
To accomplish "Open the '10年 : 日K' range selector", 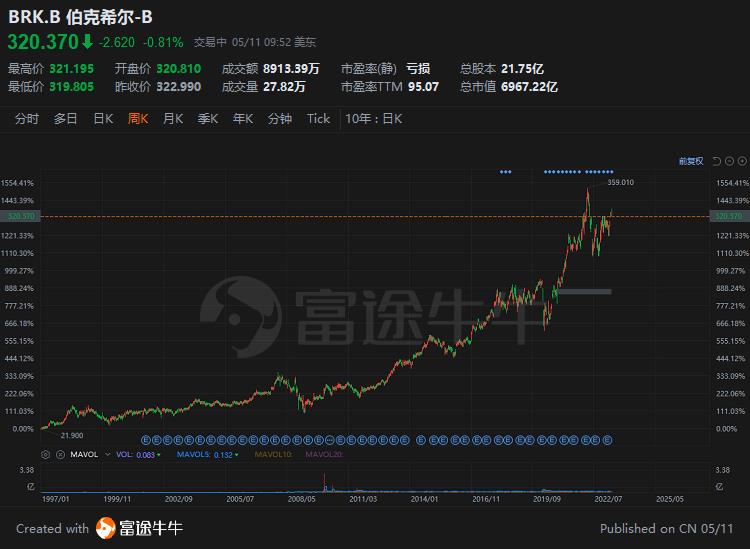I will click(x=374, y=119).
